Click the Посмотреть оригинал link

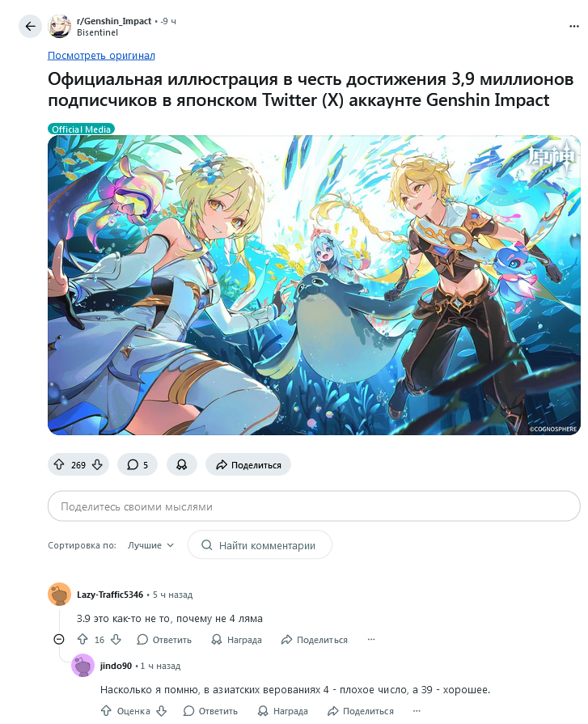pos(102,55)
